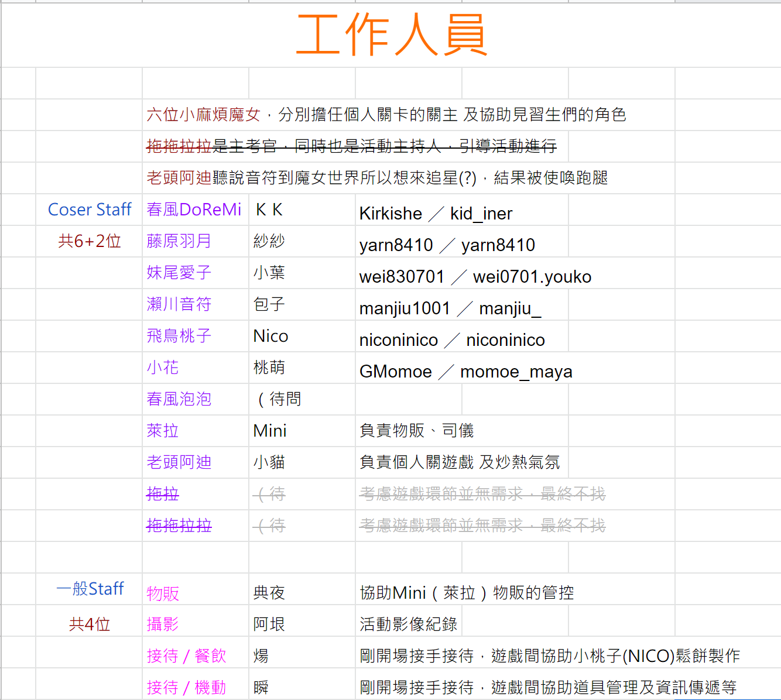The width and height of the screenshot is (781, 700).
Task: Select the 紗紗 cell
Action: pos(302,241)
